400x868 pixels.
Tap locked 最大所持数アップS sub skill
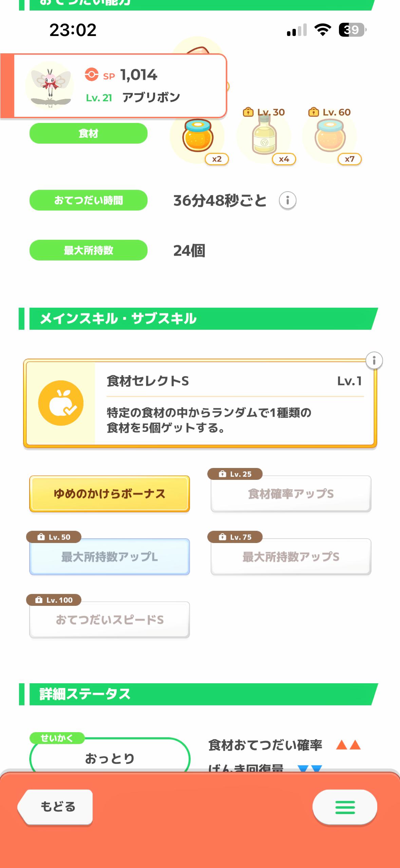tap(291, 557)
